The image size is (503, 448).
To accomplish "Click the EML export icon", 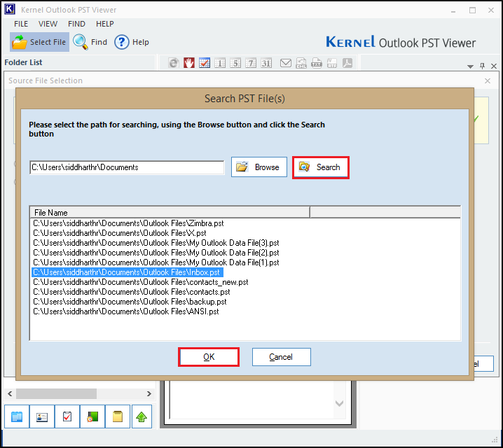I will pos(301,63).
